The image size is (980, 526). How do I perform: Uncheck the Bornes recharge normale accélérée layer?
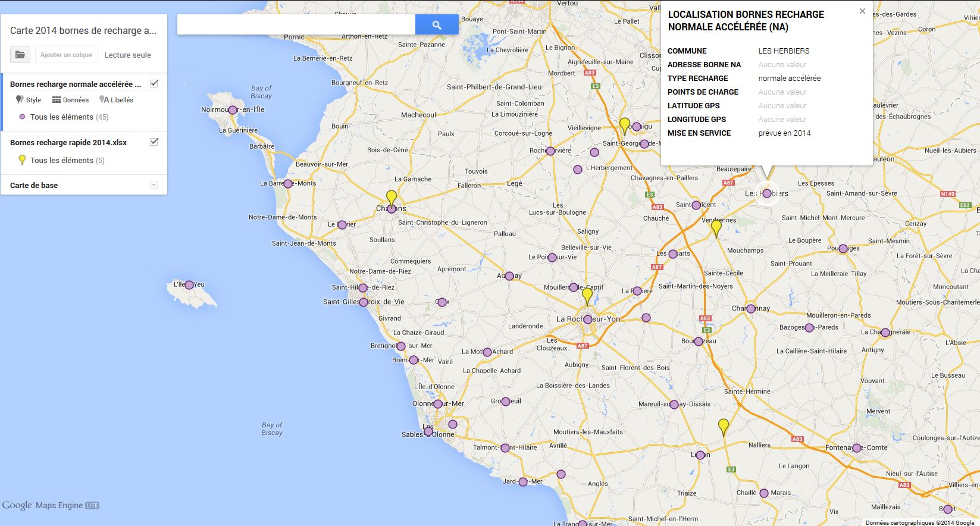pyautogui.click(x=154, y=83)
